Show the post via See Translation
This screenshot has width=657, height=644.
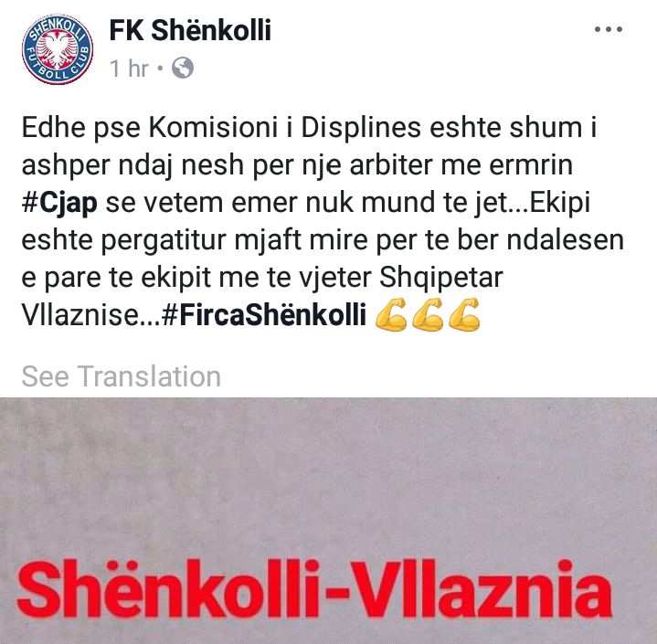122,376
